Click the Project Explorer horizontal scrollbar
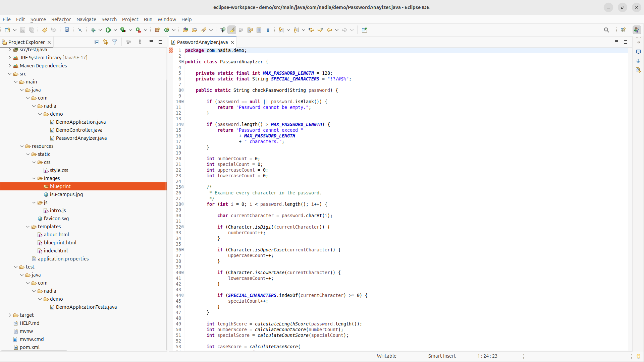Image resolution: width=644 pixels, height=362 pixels. (x=34, y=351)
